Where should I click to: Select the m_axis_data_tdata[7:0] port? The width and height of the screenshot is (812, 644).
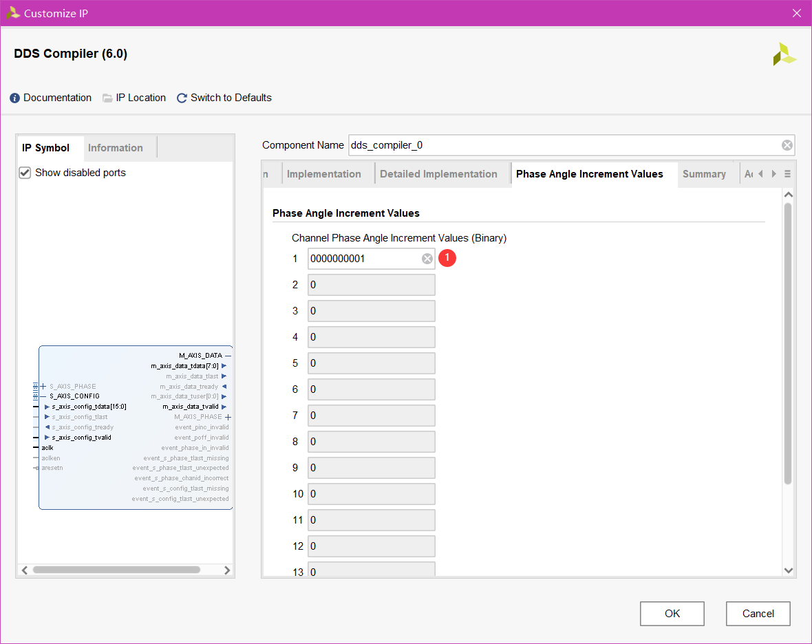pos(185,366)
